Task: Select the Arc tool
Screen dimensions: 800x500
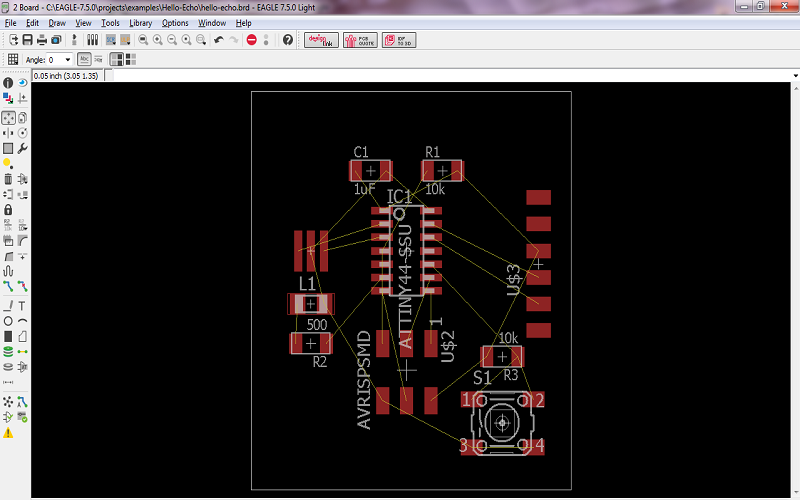Action: tap(22, 321)
